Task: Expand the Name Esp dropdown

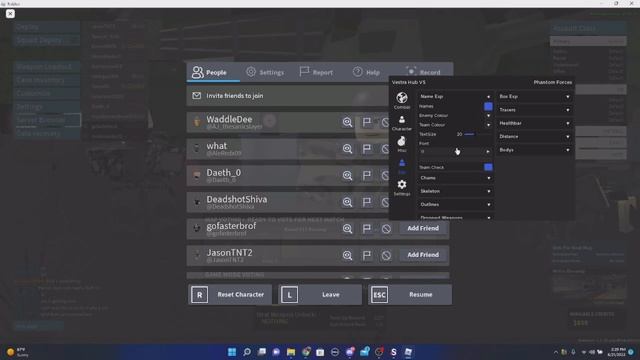Action: tap(455, 97)
